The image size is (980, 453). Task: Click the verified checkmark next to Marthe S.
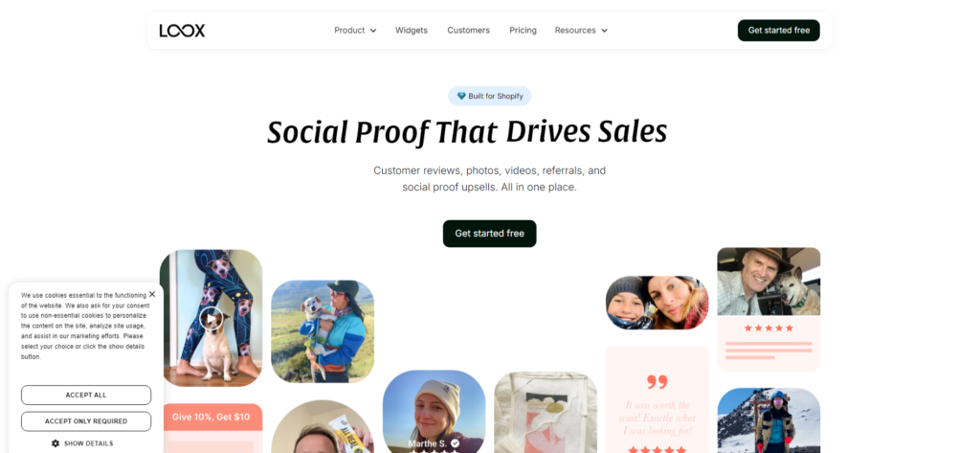pos(455,443)
